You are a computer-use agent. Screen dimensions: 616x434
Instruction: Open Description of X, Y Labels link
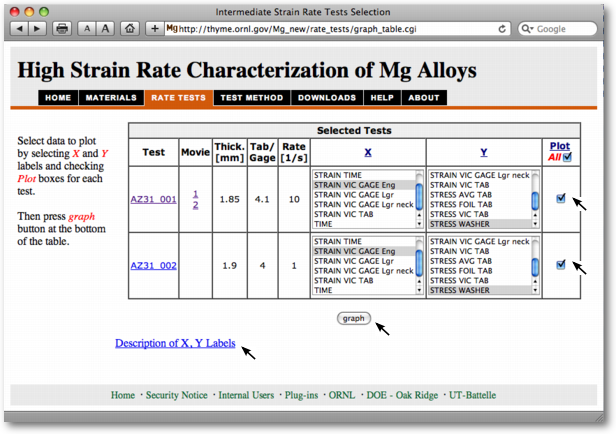click(x=175, y=343)
